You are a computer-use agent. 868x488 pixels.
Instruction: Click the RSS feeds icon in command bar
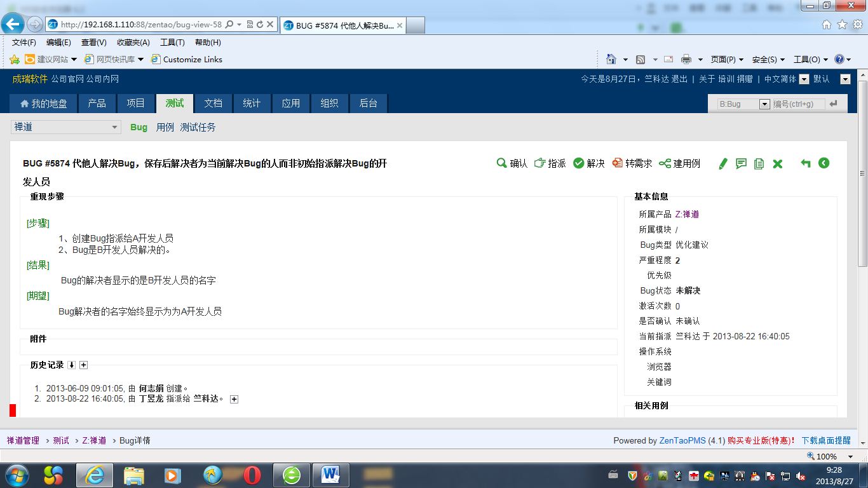click(x=641, y=59)
